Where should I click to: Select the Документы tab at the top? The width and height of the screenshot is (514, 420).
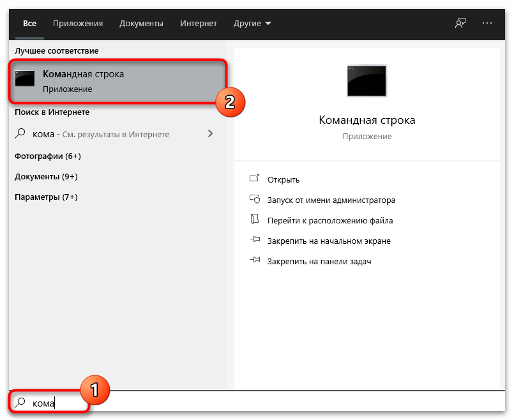click(141, 24)
